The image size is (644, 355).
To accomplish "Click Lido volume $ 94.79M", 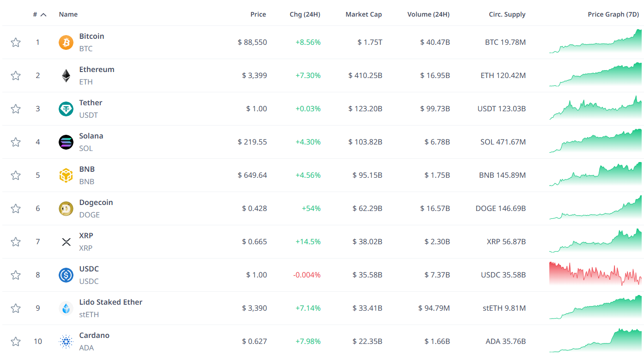I will [x=434, y=308].
